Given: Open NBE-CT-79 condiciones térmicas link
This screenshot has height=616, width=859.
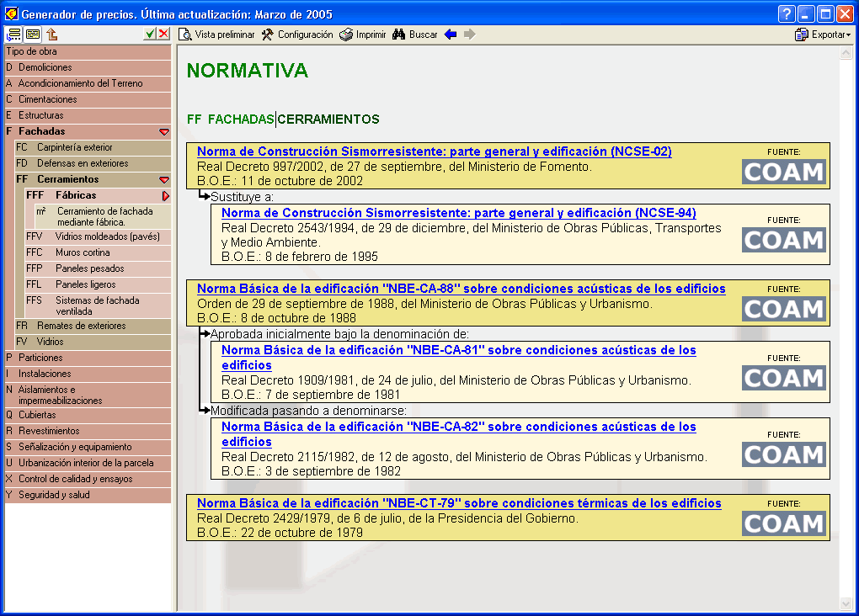Looking at the screenshot, I should (x=459, y=503).
